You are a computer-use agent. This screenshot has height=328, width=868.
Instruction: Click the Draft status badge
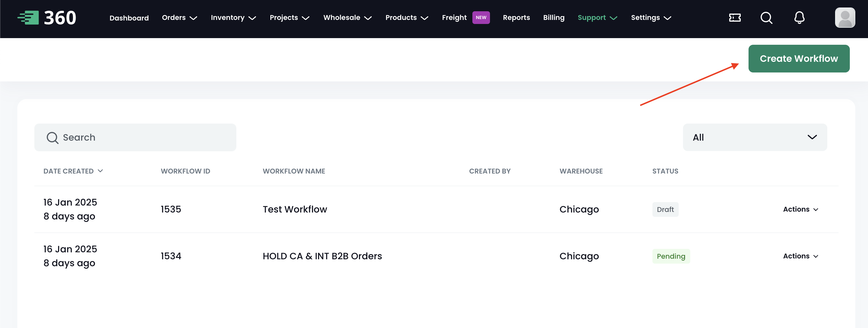pos(665,209)
